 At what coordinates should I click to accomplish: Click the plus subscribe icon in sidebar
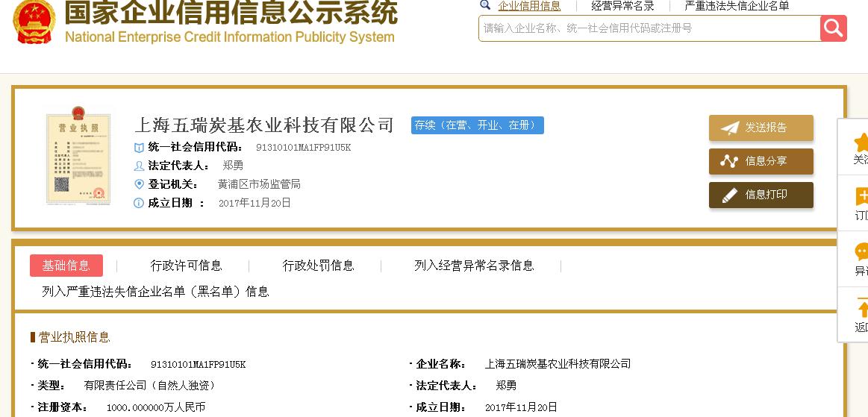point(861,196)
